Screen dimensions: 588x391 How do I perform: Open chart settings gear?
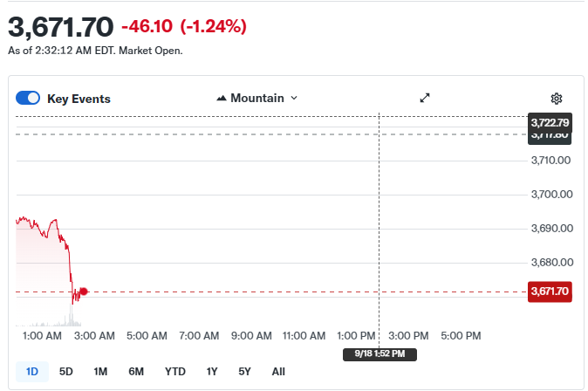556,99
